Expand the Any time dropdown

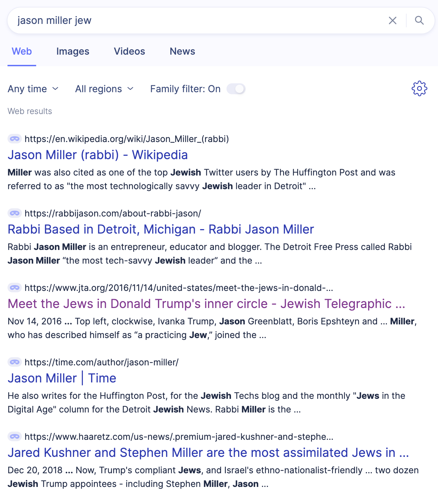33,89
